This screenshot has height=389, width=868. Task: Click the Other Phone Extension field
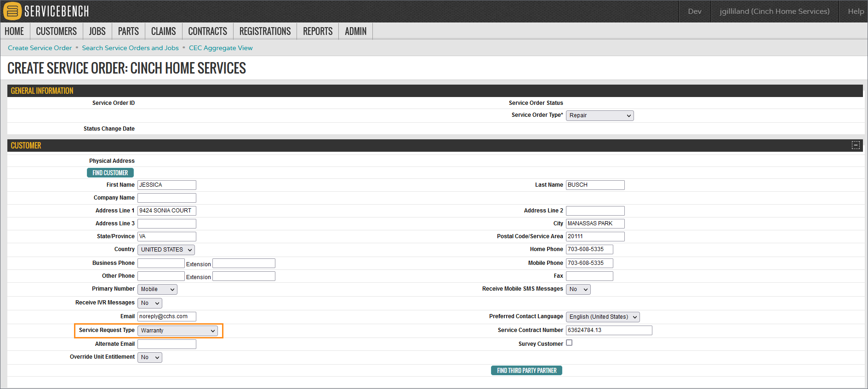244,276
